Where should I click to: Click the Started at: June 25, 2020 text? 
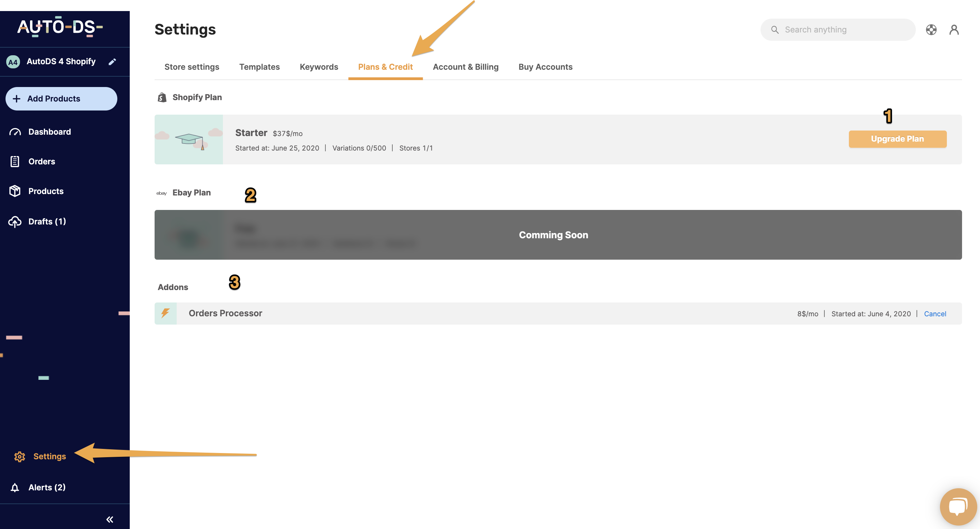[277, 148]
